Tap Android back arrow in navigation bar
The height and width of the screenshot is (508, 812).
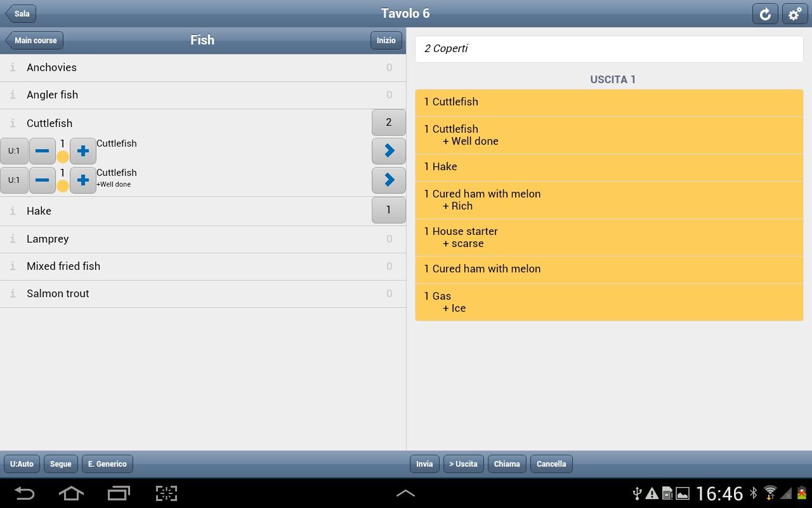click(24, 493)
